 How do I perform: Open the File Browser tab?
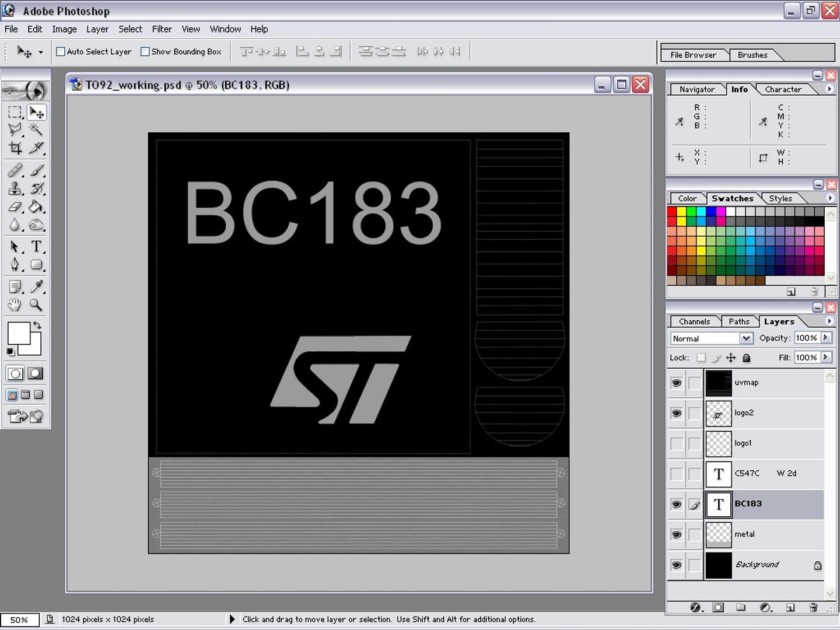693,55
